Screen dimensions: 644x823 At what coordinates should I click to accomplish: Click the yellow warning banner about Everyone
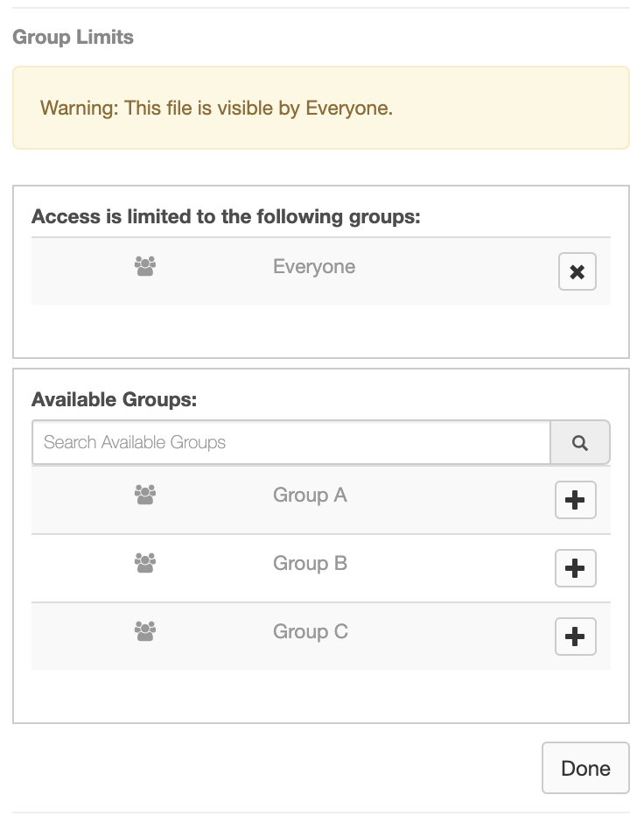[321, 108]
